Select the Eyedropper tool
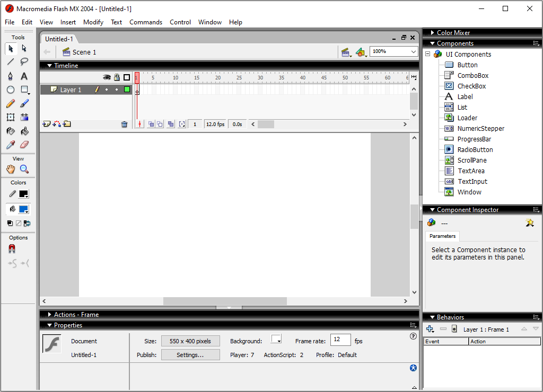The width and height of the screenshot is (543, 392). tap(11, 145)
